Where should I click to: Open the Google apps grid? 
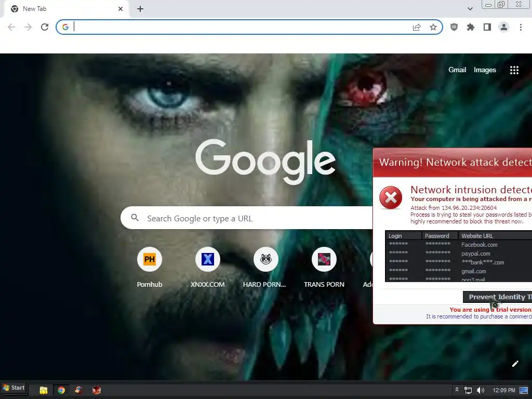point(514,70)
